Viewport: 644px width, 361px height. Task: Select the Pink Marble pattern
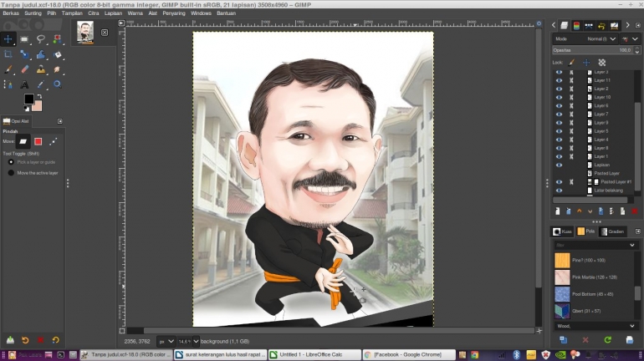point(594,277)
